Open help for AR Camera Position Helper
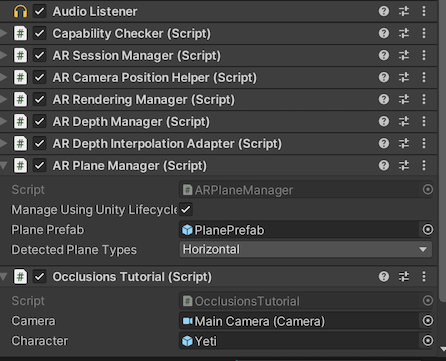The width and height of the screenshot is (446, 361). coord(384,77)
